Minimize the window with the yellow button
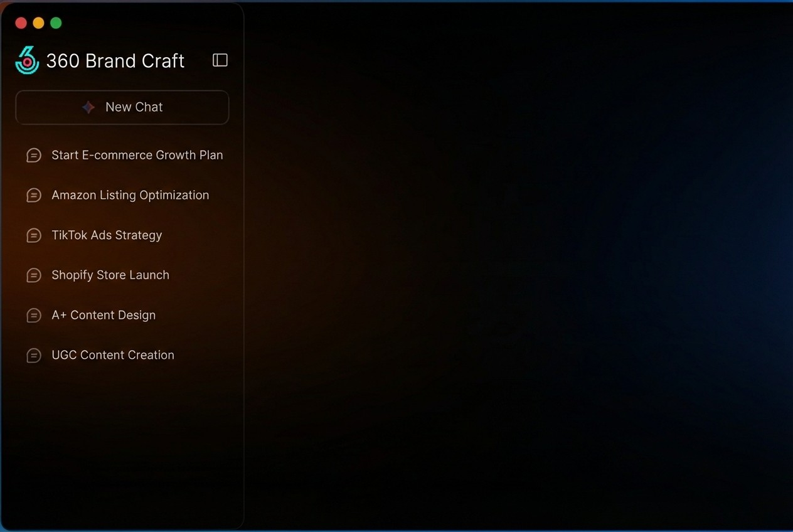The image size is (793, 532). tap(38, 22)
